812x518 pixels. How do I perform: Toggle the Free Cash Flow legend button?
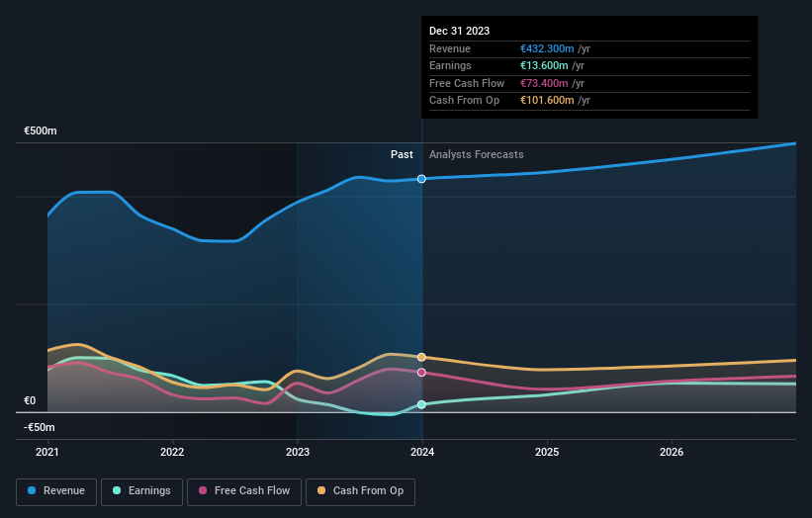pyautogui.click(x=244, y=491)
